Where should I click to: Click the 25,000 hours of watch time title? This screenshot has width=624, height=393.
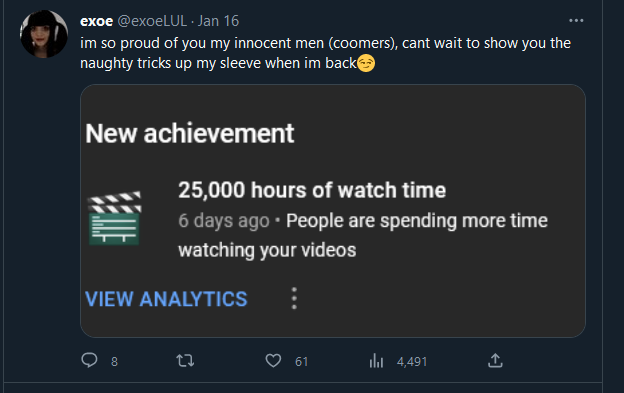pyautogui.click(x=312, y=190)
